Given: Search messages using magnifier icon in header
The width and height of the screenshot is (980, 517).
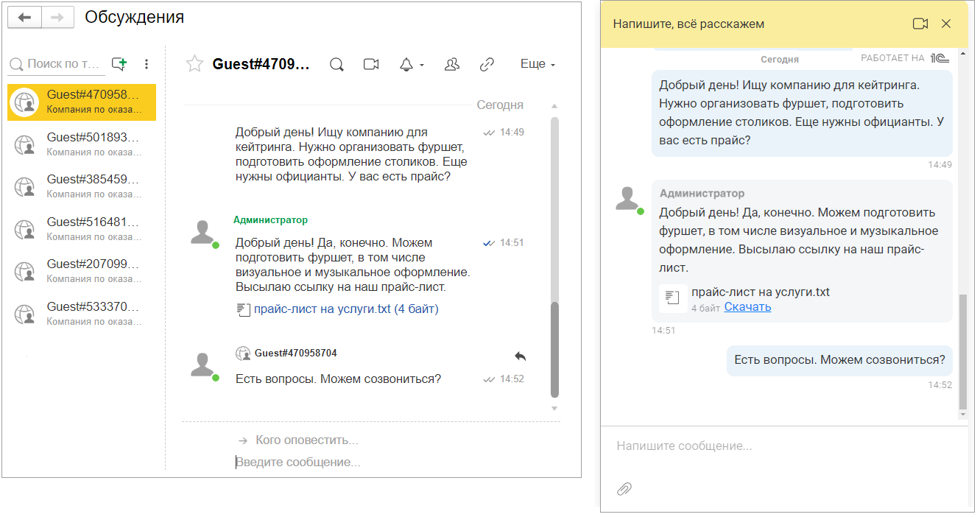Looking at the screenshot, I should click(x=336, y=65).
